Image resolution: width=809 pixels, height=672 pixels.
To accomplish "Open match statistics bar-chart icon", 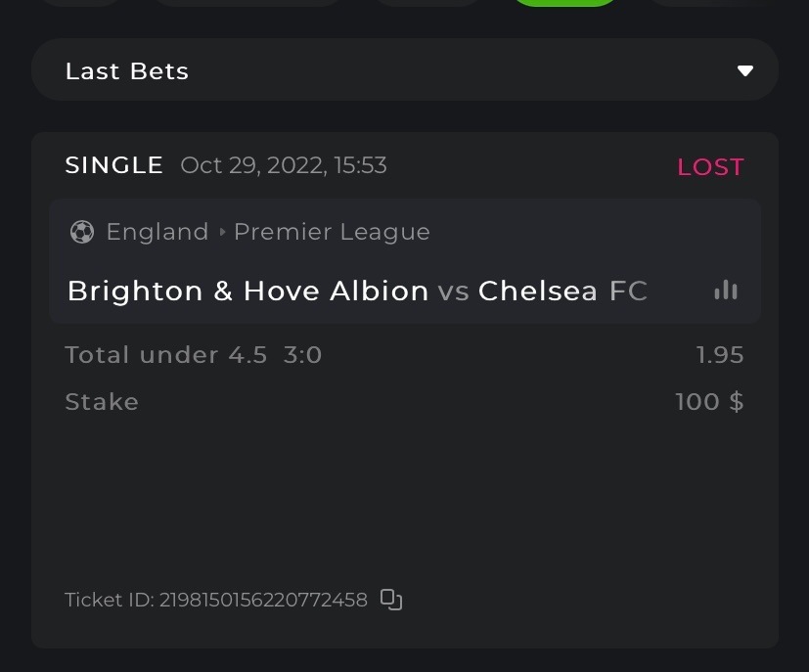I will 726,291.
